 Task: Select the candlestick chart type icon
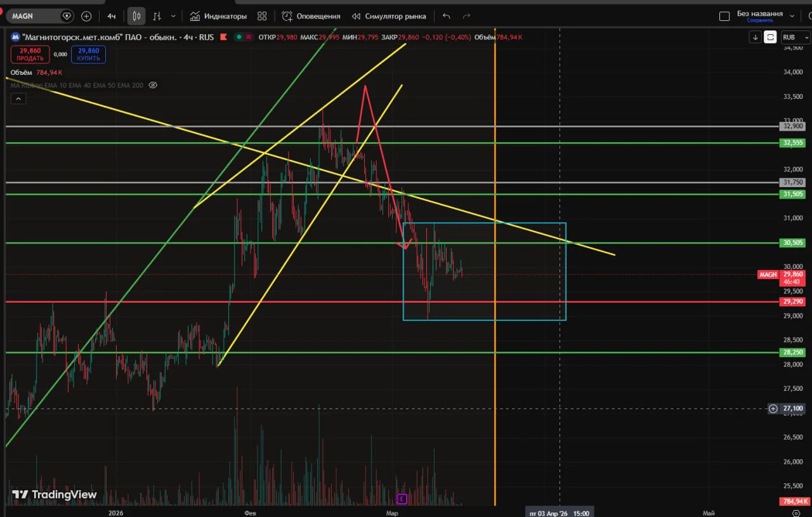(x=136, y=16)
